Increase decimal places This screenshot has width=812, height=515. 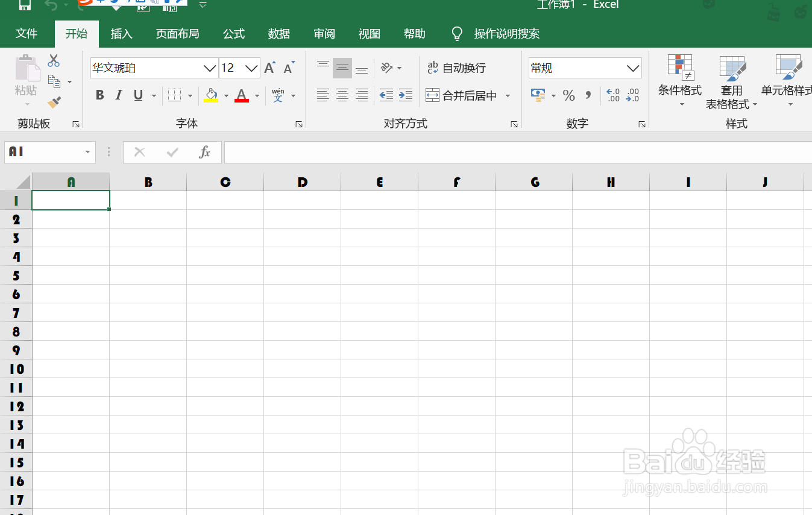(x=613, y=95)
